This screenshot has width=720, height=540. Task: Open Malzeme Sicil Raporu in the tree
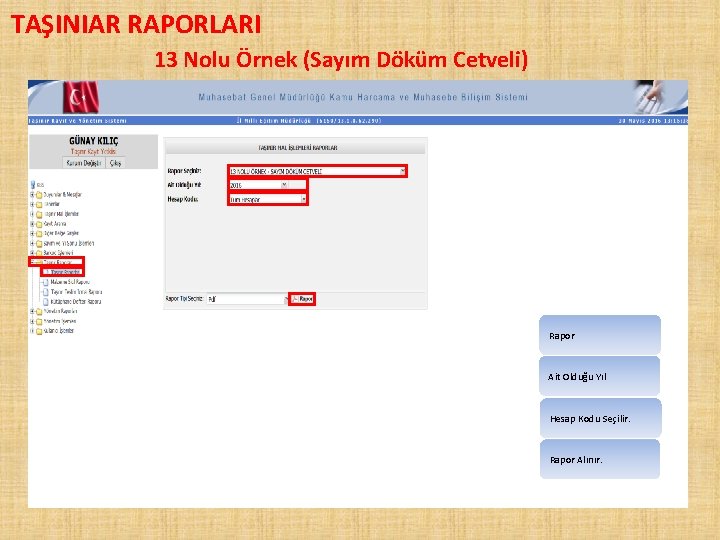tap(70, 282)
